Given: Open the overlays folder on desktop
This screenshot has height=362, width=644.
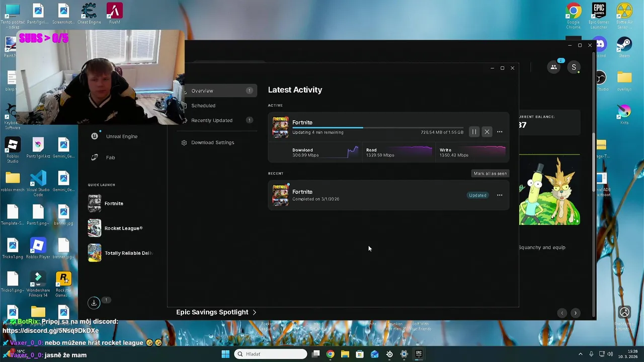Looking at the screenshot, I should point(624,80).
